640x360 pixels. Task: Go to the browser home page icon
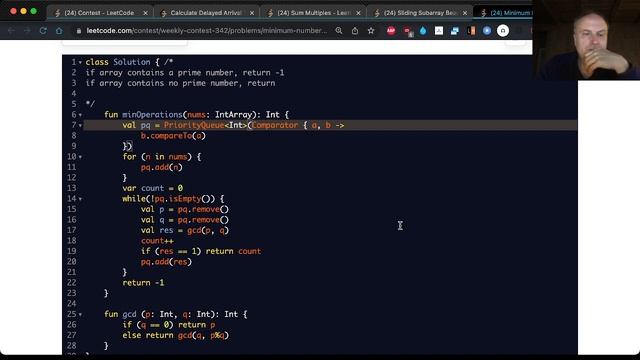coord(59,31)
